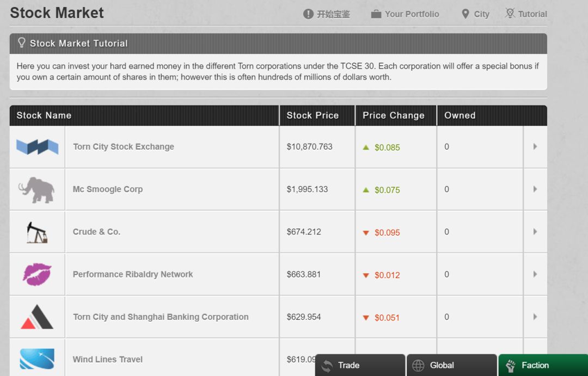The width and height of the screenshot is (588, 376).
Task: Expand the Torn City Stock Exchange row arrow
Action: (x=535, y=147)
